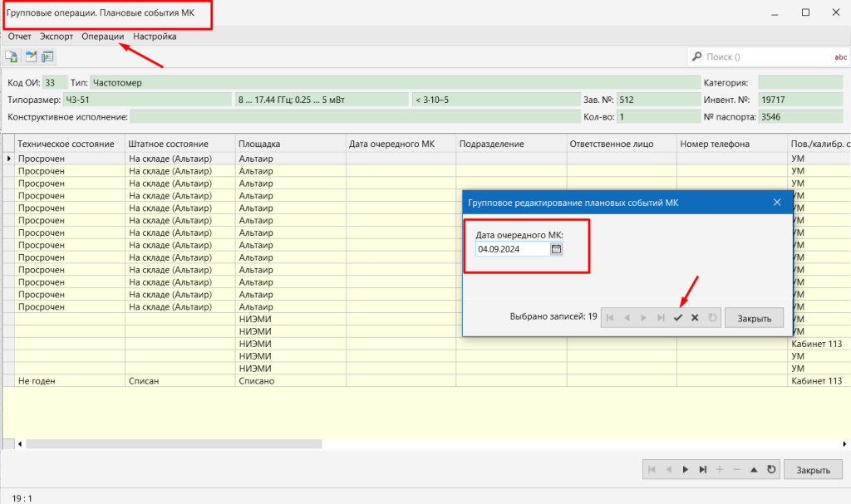Open the Настройка menu
Viewport: 851px width, 504px height.
click(x=155, y=37)
